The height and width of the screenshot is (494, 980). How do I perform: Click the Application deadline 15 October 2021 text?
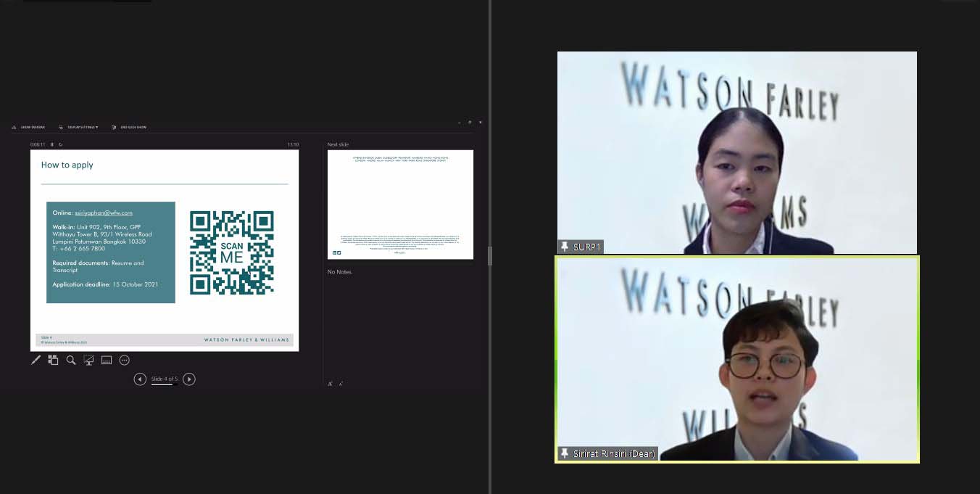105,284
